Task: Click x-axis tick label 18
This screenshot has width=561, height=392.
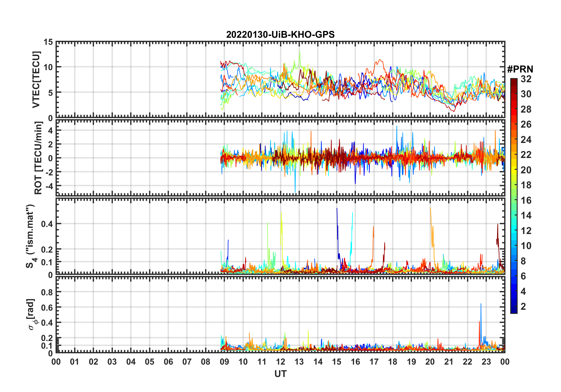Action: (393, 362)
